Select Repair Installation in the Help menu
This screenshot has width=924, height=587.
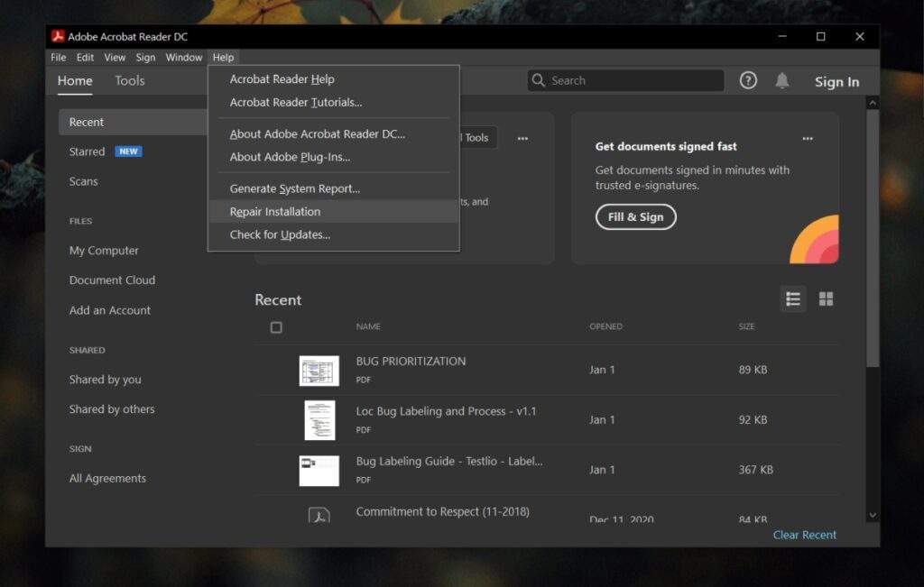click(273, 211)
